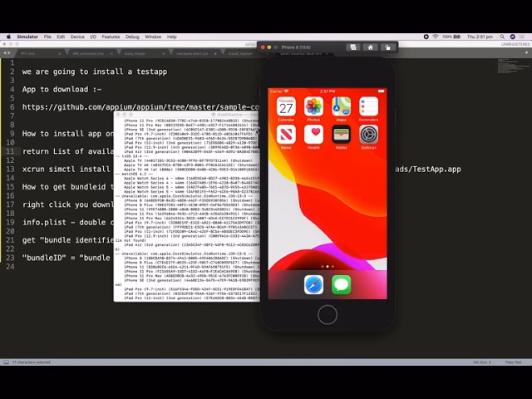The width and height of the screenshot is (532, 399).
Task: Open the Apple menu
Action: (8, 37)
